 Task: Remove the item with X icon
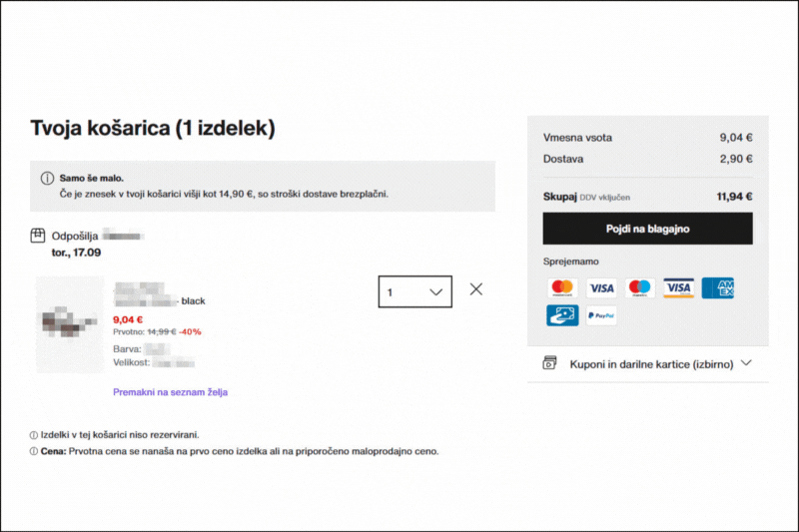(x=476, y=289)
